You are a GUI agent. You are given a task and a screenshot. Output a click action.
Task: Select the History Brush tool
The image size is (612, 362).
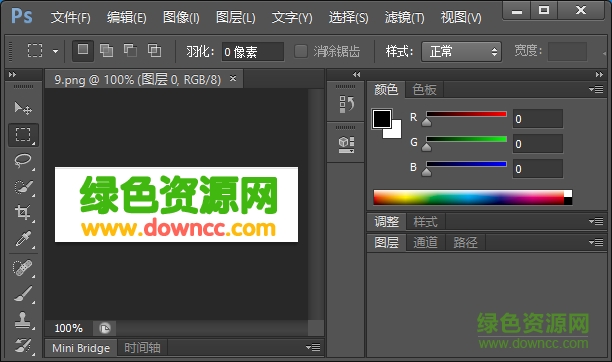(23, 346)
